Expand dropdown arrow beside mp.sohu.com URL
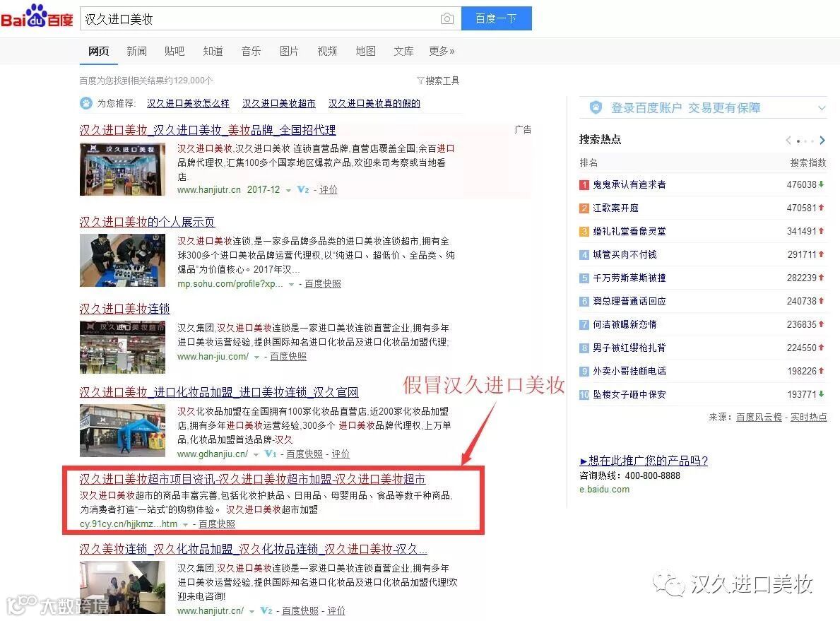The width and height of the screenshot is (840, 621). coord(292,285)
